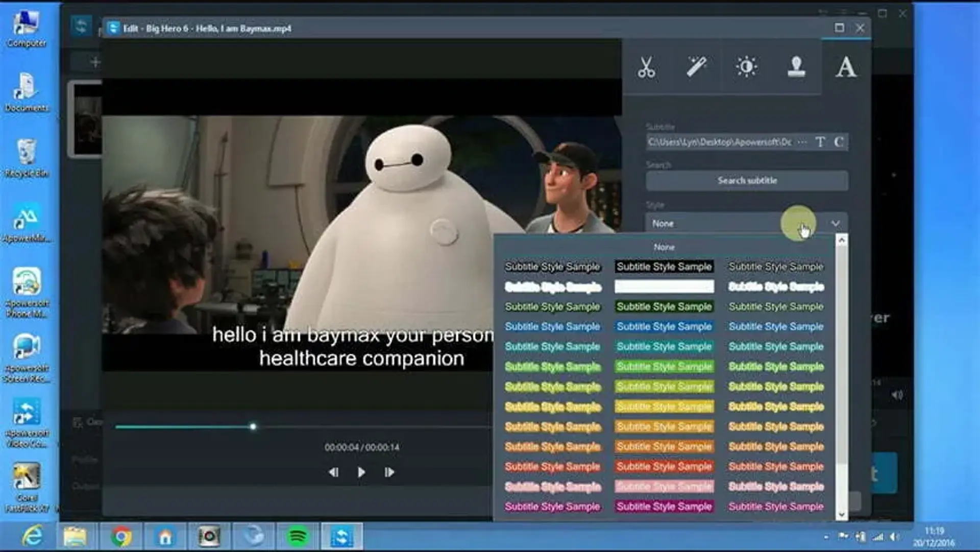Image resolution: width=980 pixels, height=552 pixels.
Task: Step forward one frame
Action: click(389, 472)
